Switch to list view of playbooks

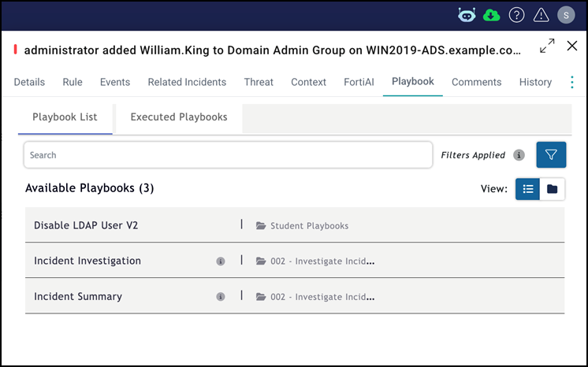coord(528,189)
